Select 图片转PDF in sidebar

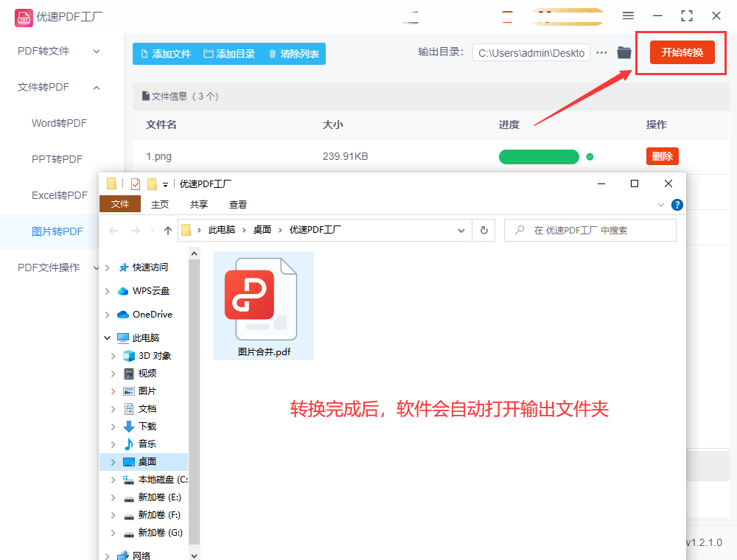(x=57, y=231)
